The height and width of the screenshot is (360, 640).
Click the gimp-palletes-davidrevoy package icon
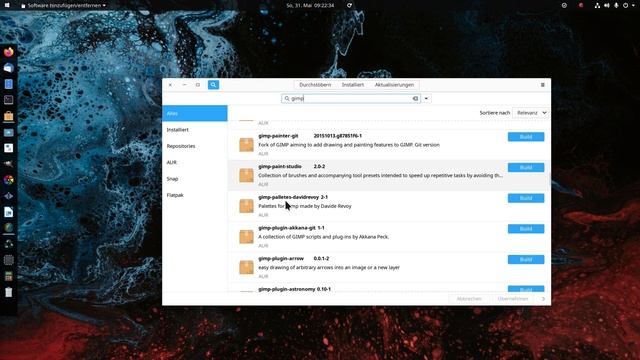246,206
